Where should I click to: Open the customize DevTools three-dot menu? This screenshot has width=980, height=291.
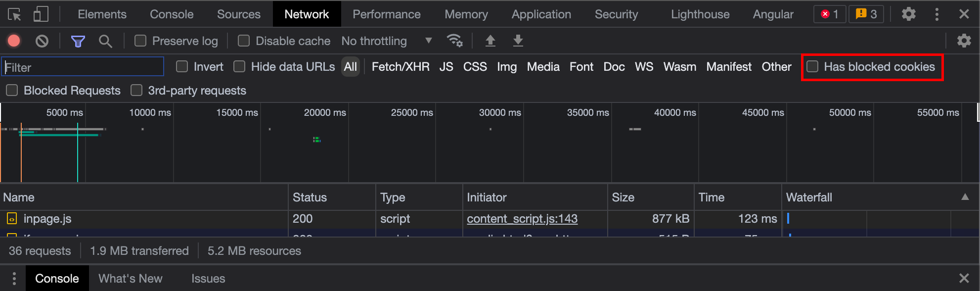click(936, 14)
